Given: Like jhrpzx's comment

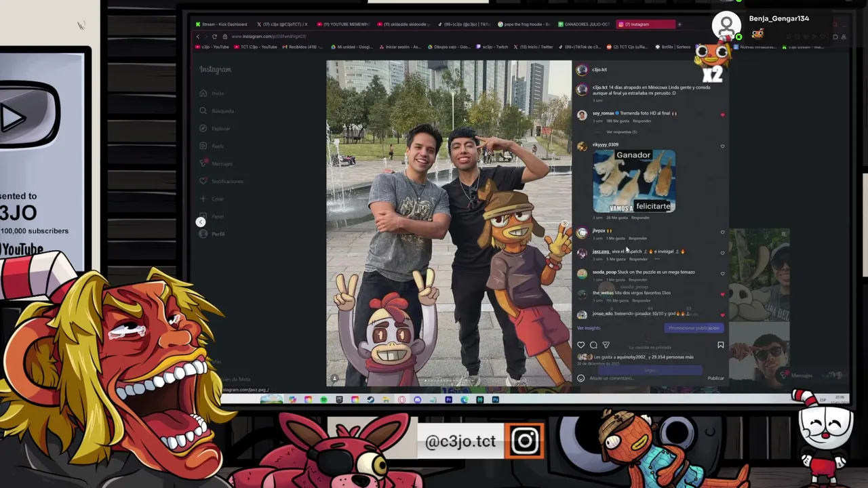Looking at the screenshot, I should (x=722, y=232).
